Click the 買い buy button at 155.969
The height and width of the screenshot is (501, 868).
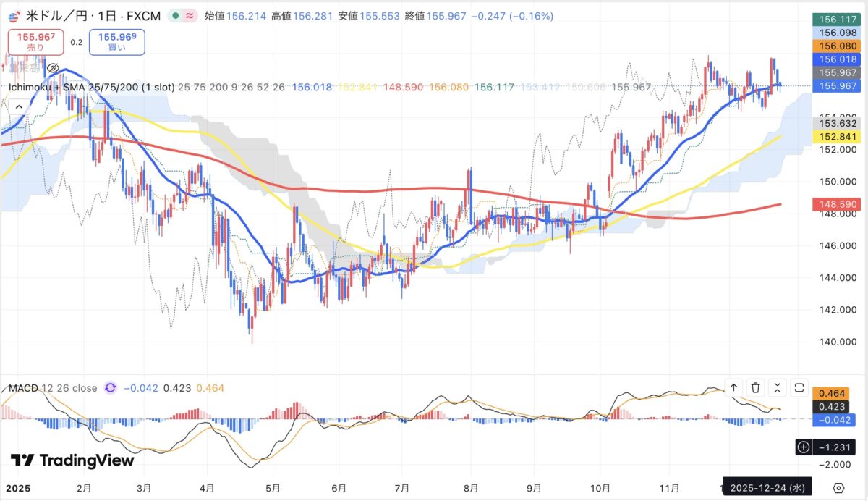pyautogui.click(x=116, y=41)
